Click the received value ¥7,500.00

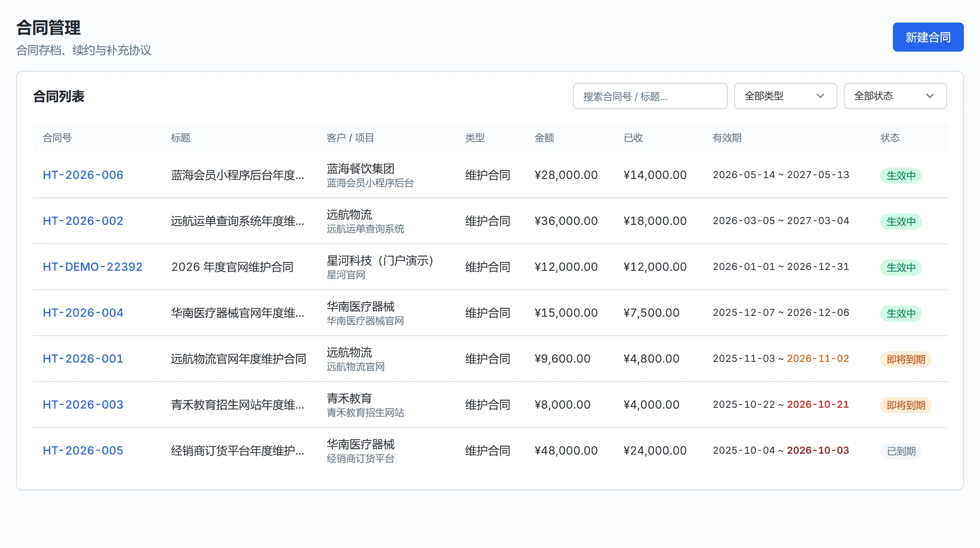pyautogui.click(x=652, y=313)
